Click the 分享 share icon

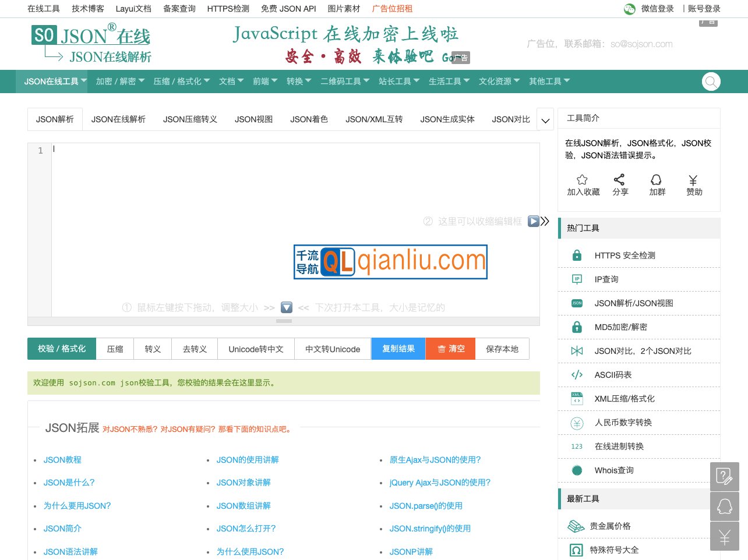click(x=620, y=179)
